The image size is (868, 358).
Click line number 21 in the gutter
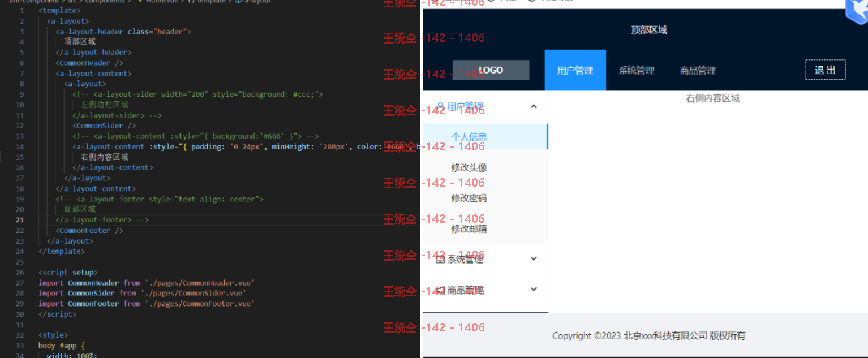[20, 220]
